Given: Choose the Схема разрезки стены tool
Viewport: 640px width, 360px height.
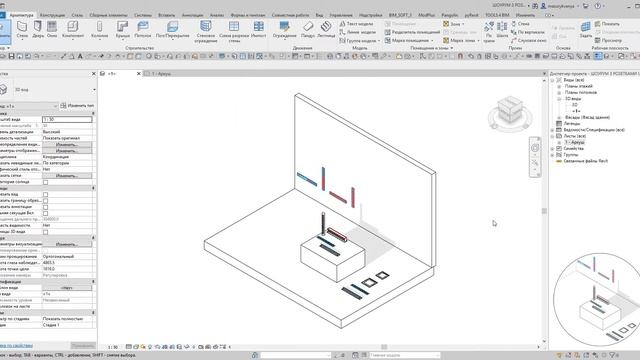Looking at the screenshot, I should (x=234, y=31).
